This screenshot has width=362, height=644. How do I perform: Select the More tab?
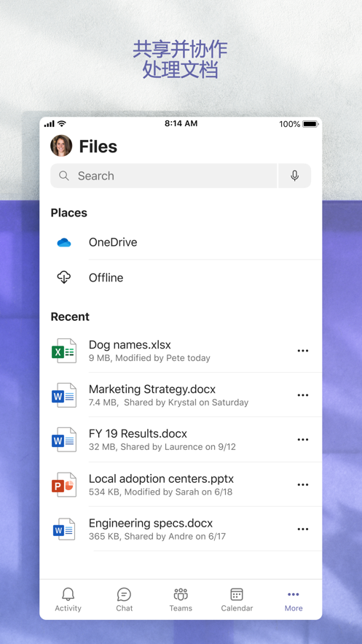(294, 600)
